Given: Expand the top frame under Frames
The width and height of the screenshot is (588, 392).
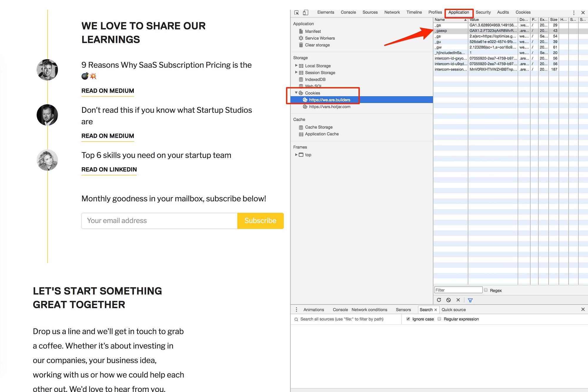Looking at the screenshot, I should (x=296, y=154).
